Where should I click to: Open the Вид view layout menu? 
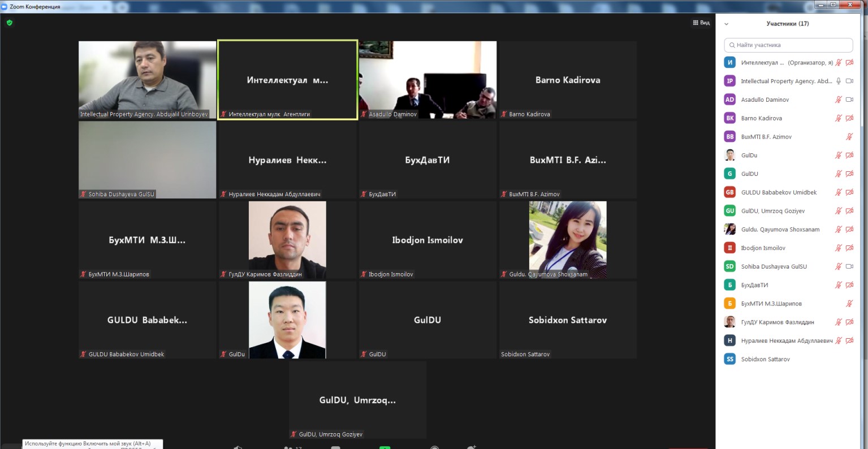click(701, 23)
